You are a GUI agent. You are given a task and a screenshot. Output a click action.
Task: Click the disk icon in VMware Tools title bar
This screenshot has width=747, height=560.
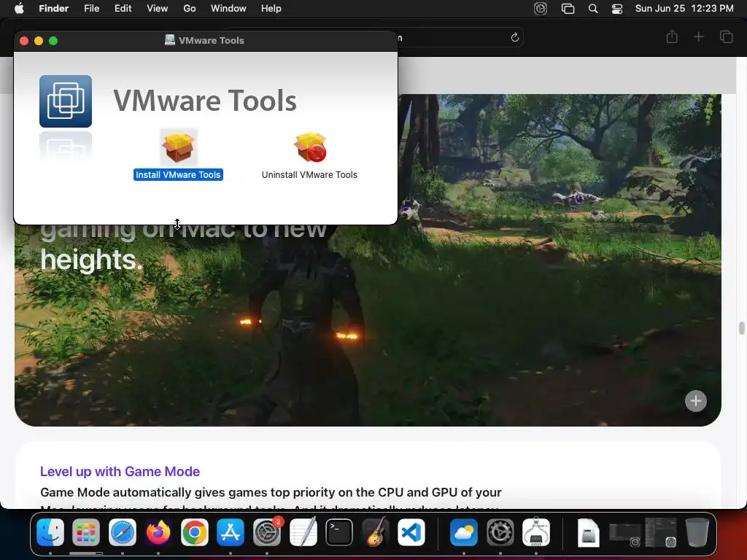(x=169, y=40)
